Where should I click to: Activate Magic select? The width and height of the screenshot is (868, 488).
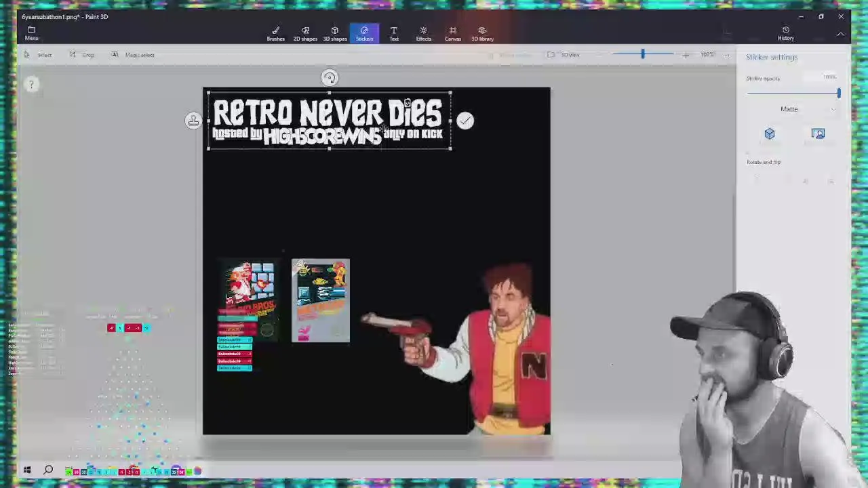(x=133, y=55)
